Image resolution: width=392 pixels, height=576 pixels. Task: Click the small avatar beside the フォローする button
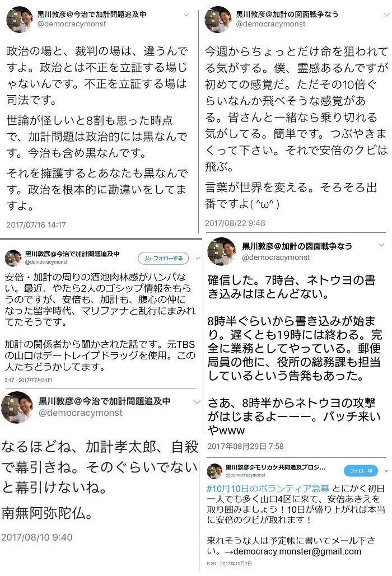click(13, 258)
